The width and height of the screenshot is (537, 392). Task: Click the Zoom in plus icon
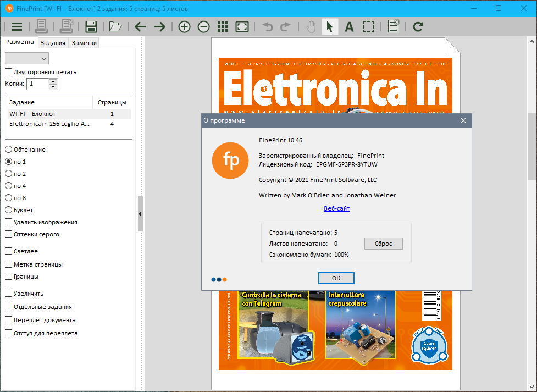coord(184,26)
